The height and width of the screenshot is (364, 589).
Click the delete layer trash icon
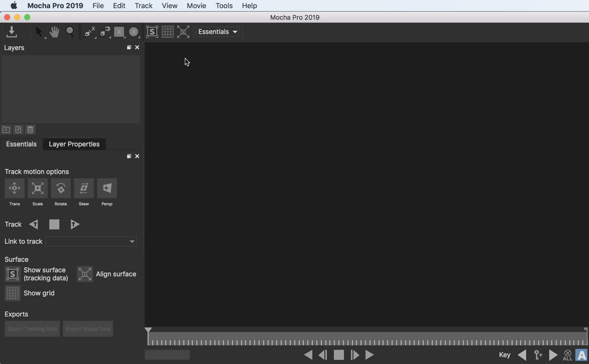pyautogui.click(x=31, y=130)
